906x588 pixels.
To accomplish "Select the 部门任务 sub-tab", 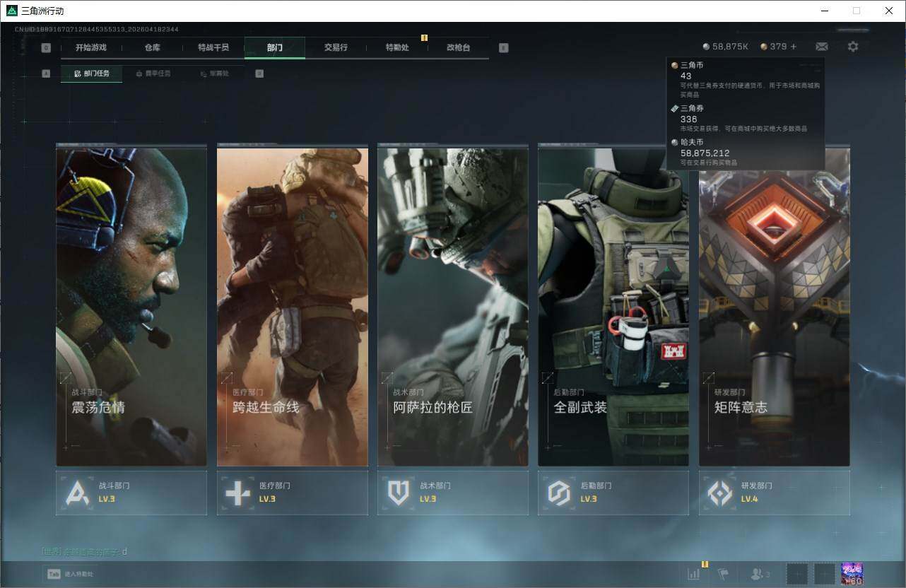I will (x=92, y=73).
